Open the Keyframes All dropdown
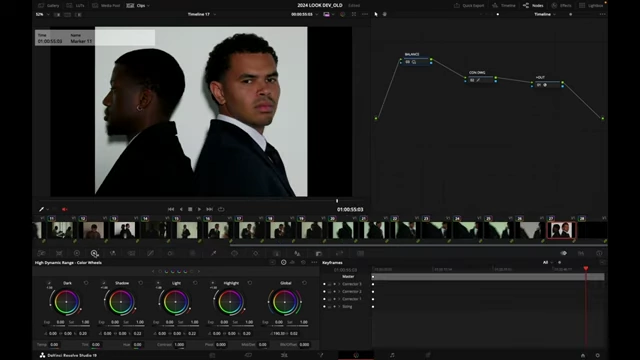The image size is (640, 360). coord(548,262)
